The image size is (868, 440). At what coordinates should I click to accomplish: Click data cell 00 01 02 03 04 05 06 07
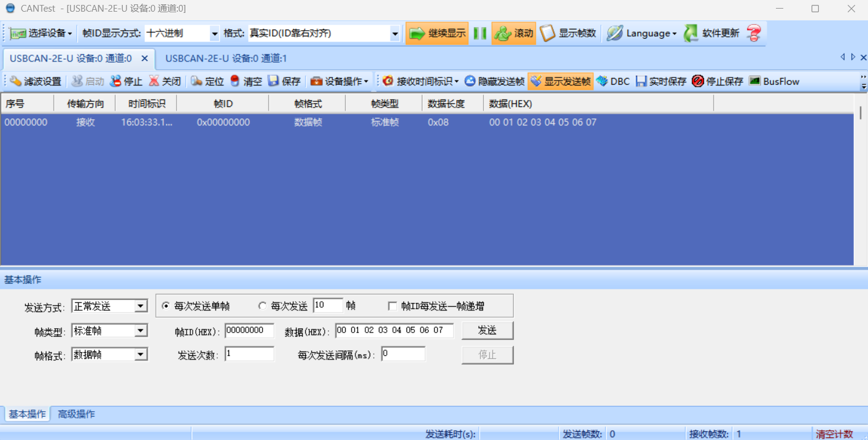point(543,122)
